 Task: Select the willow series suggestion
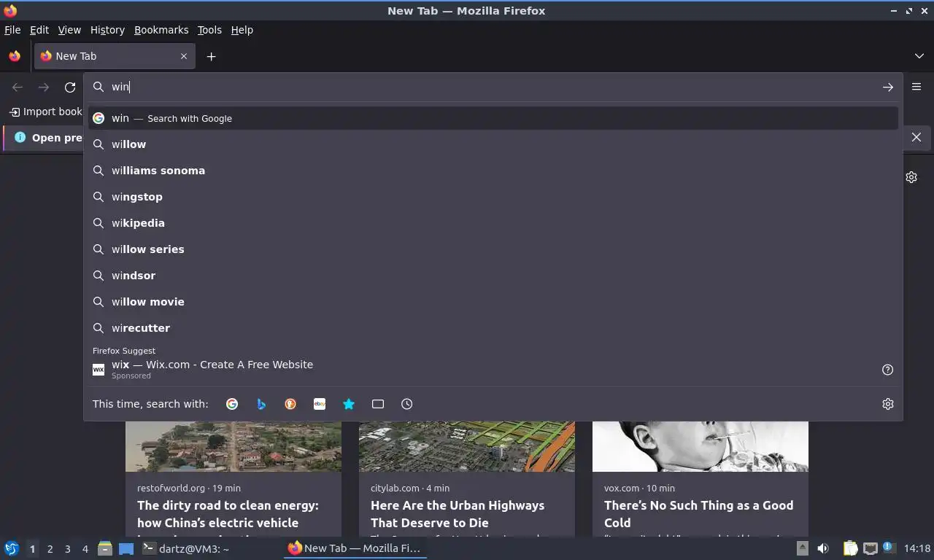tap(493, 249)
